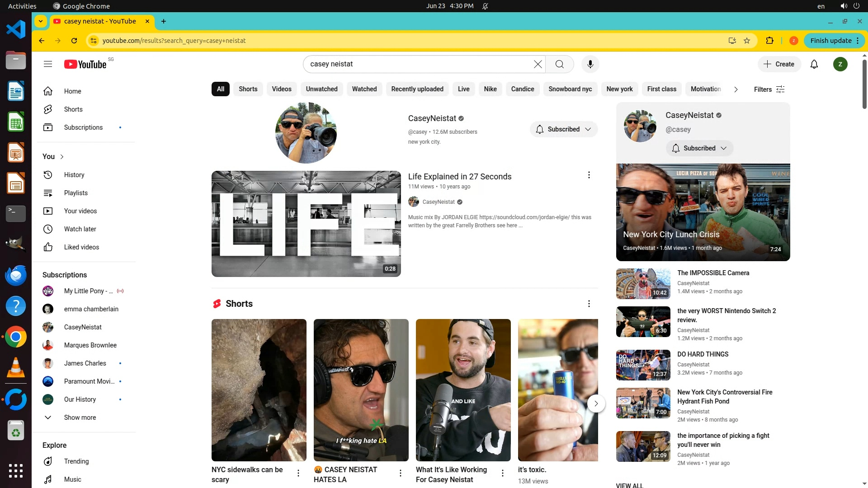Expand Show more subscriptions
This screenshot has height=488, width=868.
tap(80, 418)
